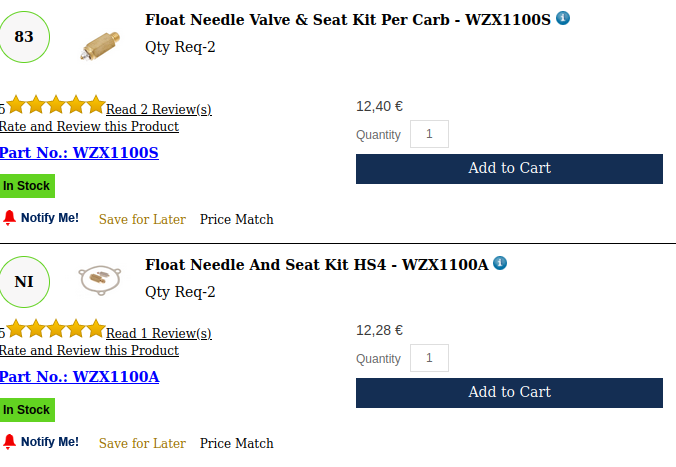Open float needle valve product thumbnail
Viewport: 676px width, 467px height.
(x=98, y=43)
